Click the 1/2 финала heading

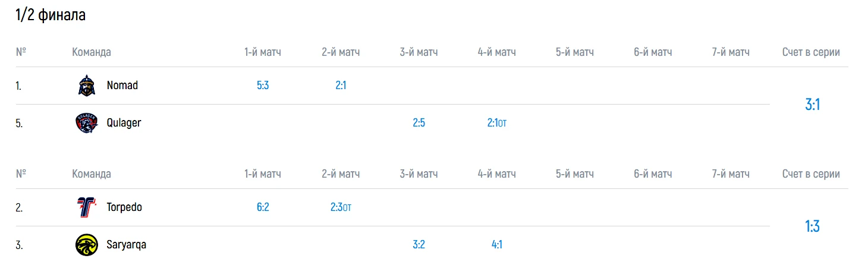[x=51, y=15]
